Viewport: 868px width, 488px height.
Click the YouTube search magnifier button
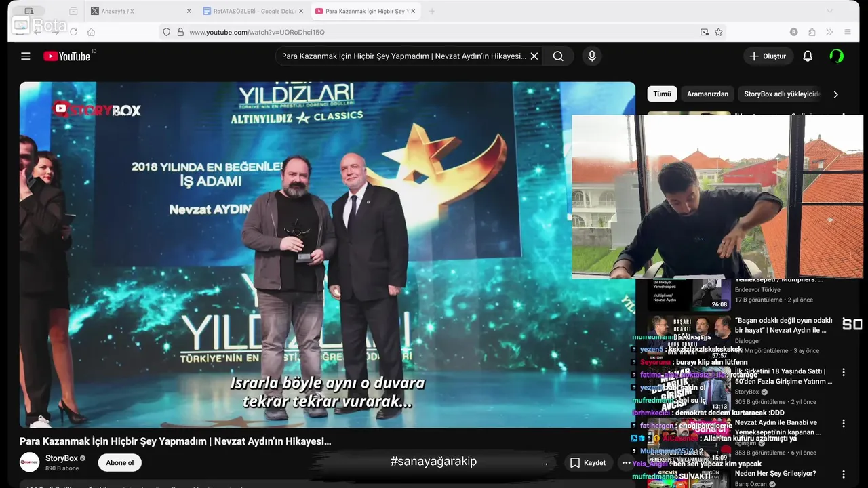(558, 56)
